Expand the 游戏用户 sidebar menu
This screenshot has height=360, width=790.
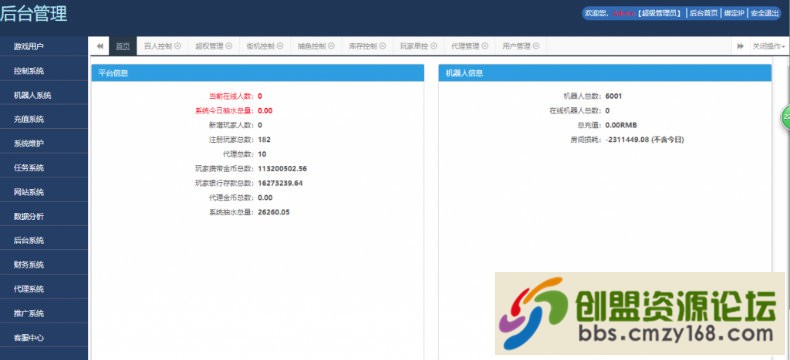click(x=44, y=46)
